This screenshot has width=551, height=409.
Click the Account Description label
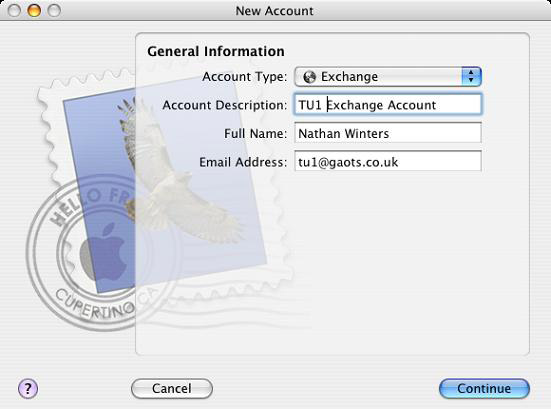pyautogui.click(x=225, y=105)
